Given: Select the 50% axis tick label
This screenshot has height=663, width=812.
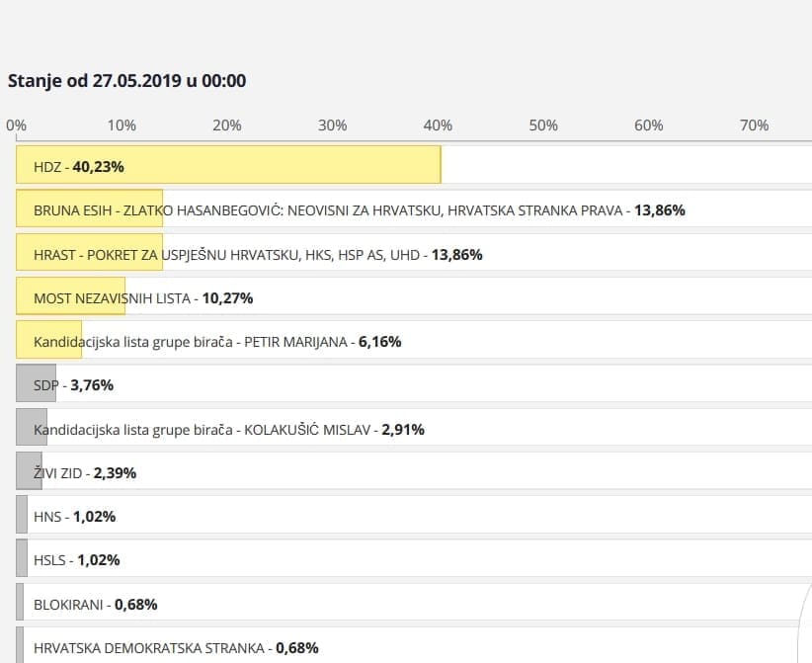Looking at the screenshot, I should (x=543, y=125).
